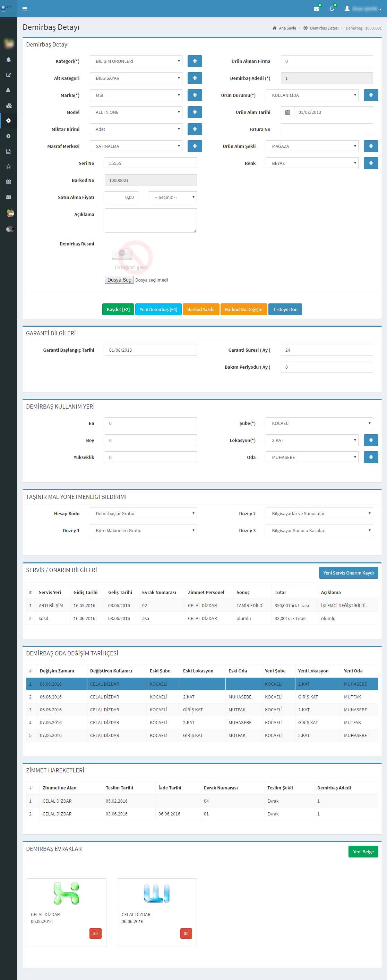Open currency Seçiniz dropdown
The height and width of the screenshot is (980, 387).
coord(173,198)
